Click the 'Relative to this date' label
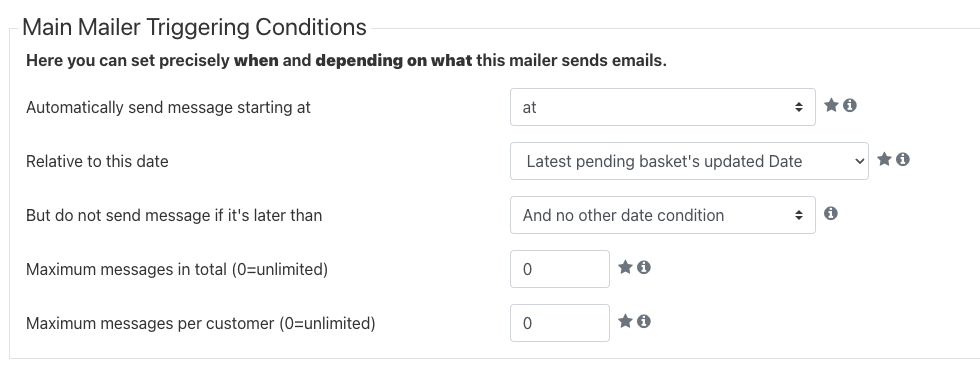Screen dimensions: 980x366 point(97,161)
